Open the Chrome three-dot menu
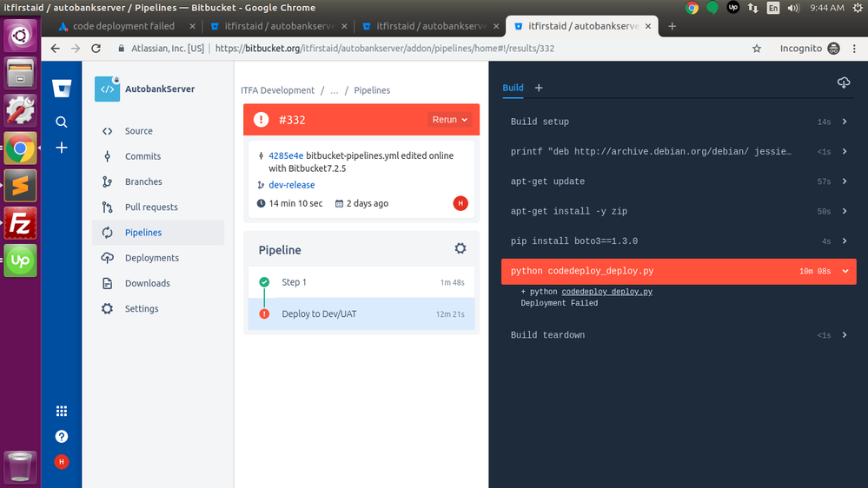 point(854,49)
